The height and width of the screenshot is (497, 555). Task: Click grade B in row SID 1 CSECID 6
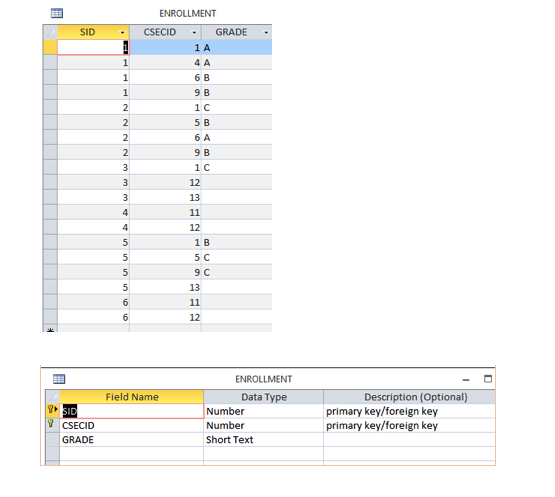point(237,78)
